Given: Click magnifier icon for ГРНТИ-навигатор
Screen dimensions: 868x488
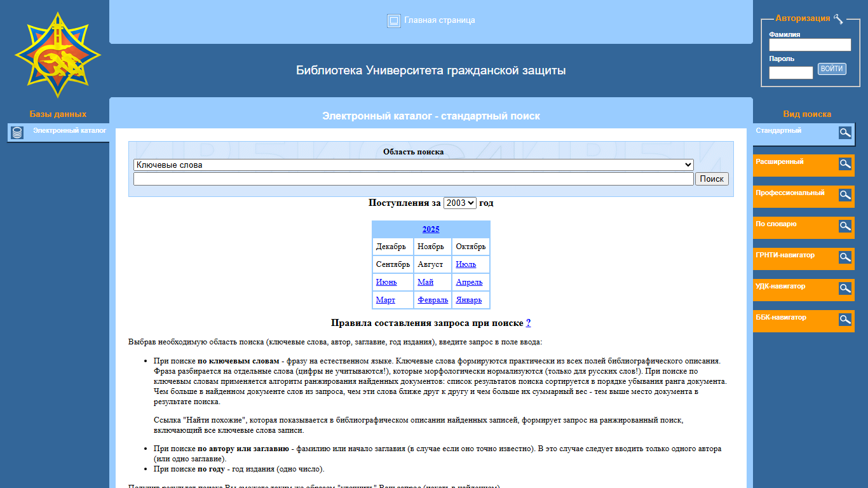Looking at the screenshot, I should [845, 257].
